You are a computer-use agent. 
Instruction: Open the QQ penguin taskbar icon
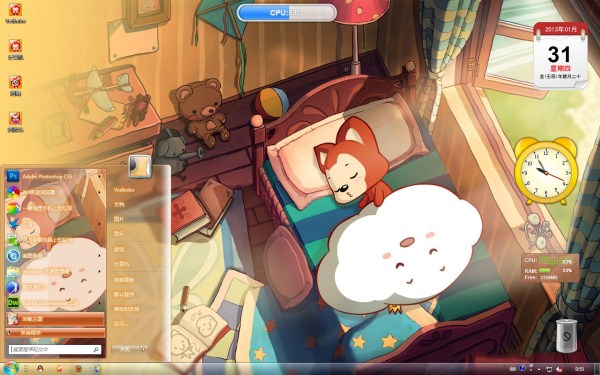(x=40, y=368)
